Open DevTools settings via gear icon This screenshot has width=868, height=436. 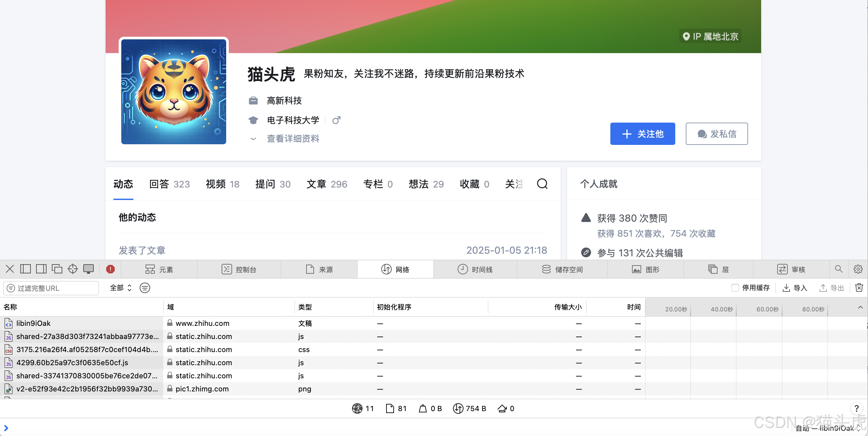click(858, 269)
